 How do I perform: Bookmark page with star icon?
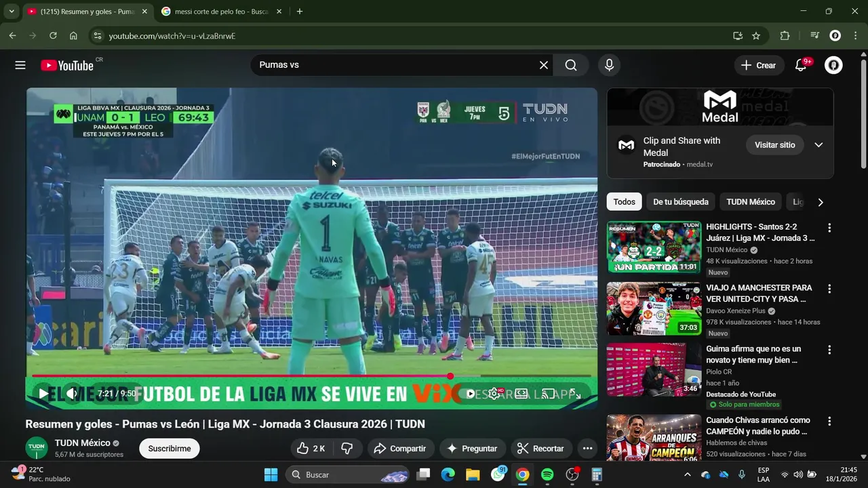(756, 36)
